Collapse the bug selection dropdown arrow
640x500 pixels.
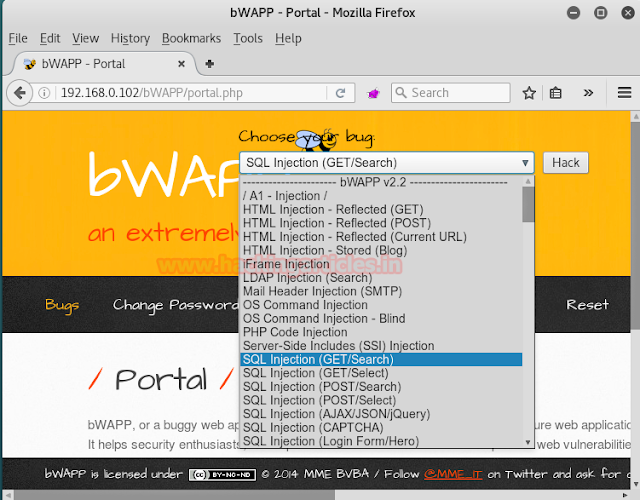click(x=525, y=163)
